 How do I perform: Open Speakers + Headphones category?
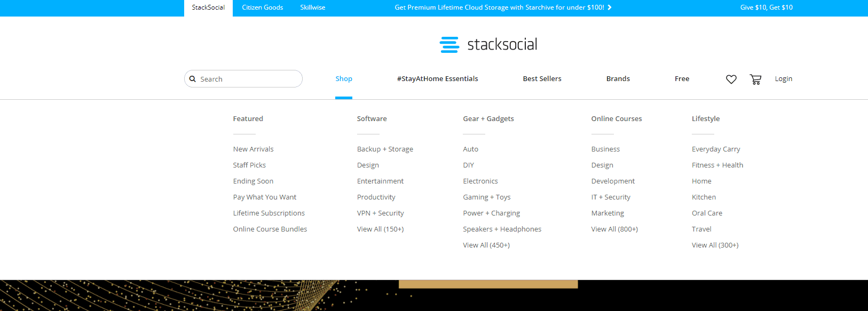point(502,229)
